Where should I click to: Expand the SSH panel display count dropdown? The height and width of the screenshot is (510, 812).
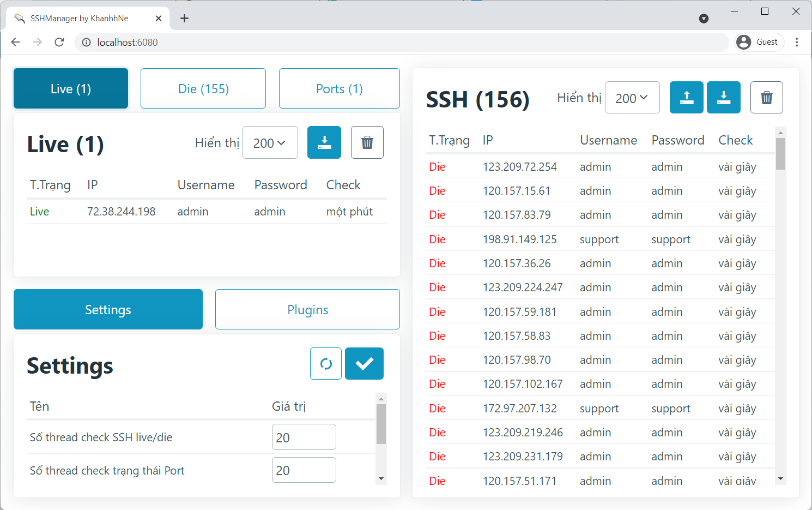pos(632,98)
